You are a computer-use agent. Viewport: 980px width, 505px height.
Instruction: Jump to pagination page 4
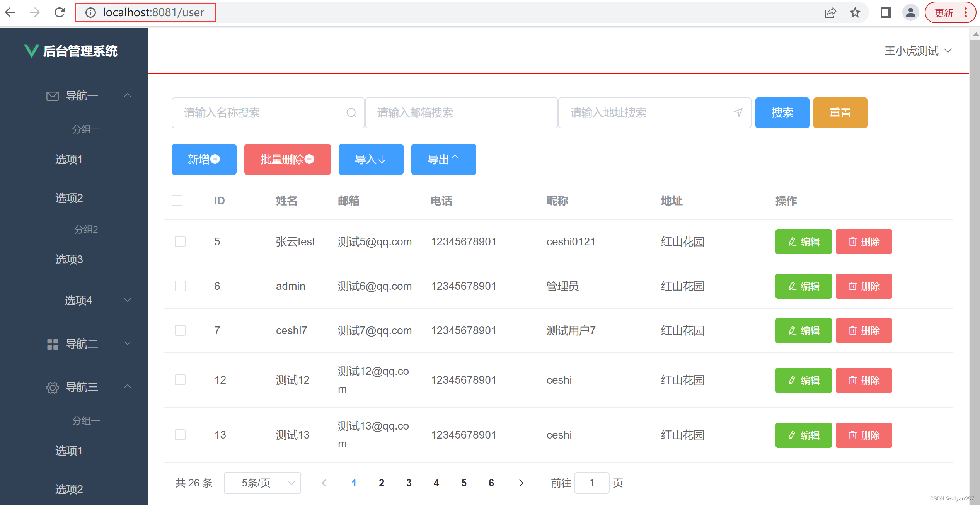pyautogui.click(x=436, y=483)
